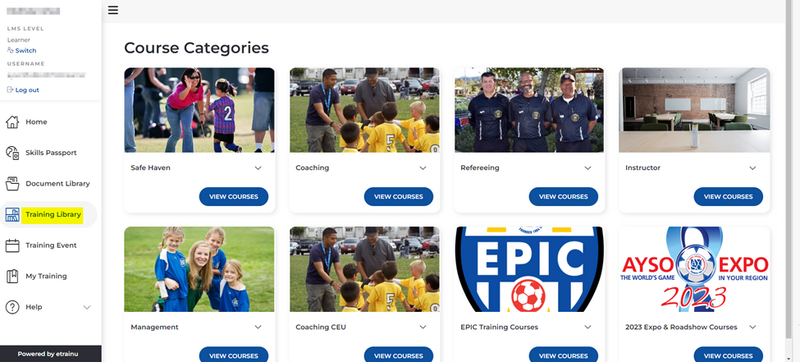
Task: View courses for Instructor category
Action: point(728,196)
